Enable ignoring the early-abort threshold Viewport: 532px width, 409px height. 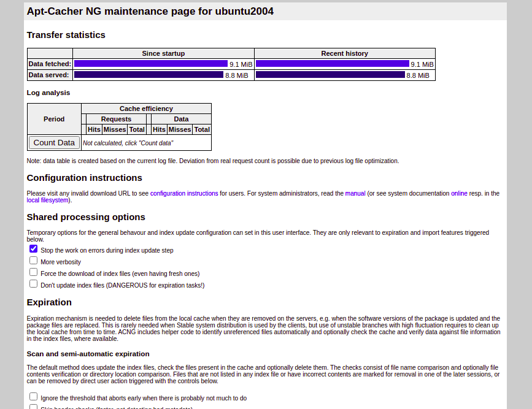pos(33,397)
